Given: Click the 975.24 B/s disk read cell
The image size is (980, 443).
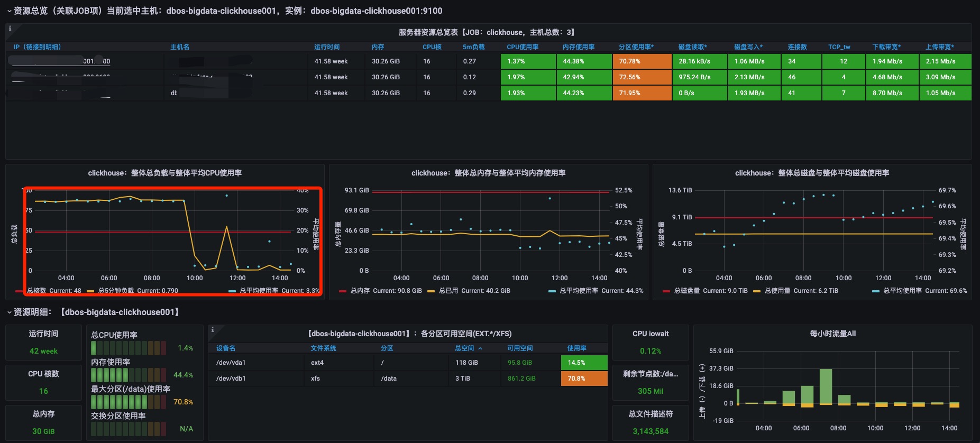Looking at the screenshot, I should pyautogui.click(x=700, y=77).
